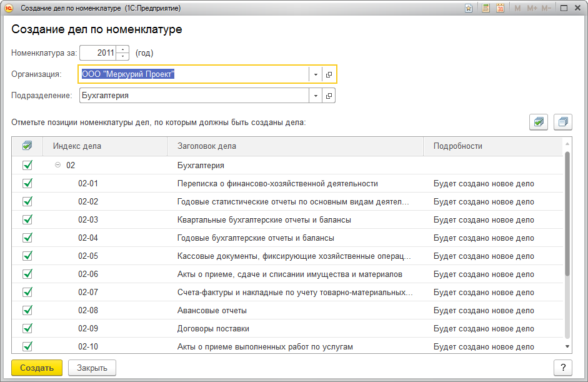Open the Организация selection form icon
This screenshot has height=382, width=588.
point(329,74)
